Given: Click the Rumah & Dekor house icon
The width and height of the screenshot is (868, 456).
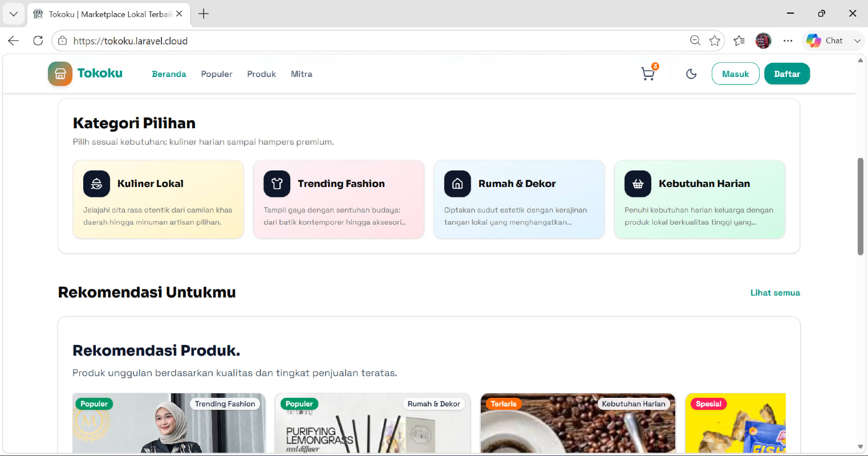Looking at the screenshot, I should [457, 184].
